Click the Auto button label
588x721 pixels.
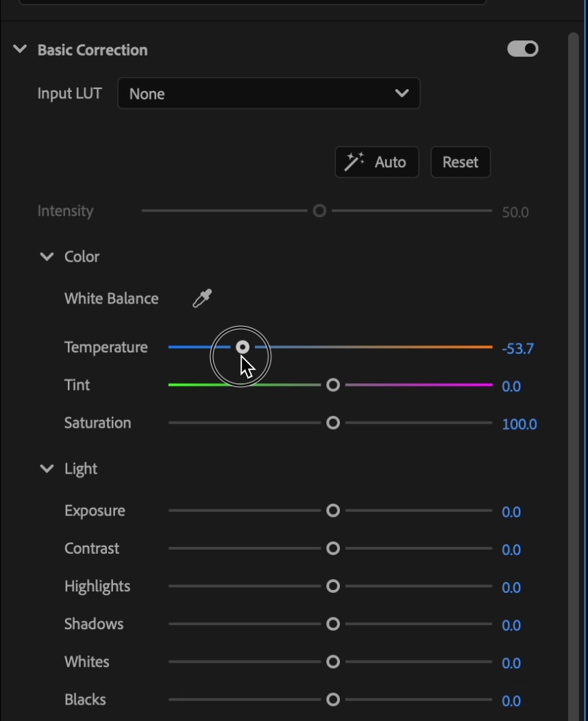pyautogui.click(x=391, y=162)
